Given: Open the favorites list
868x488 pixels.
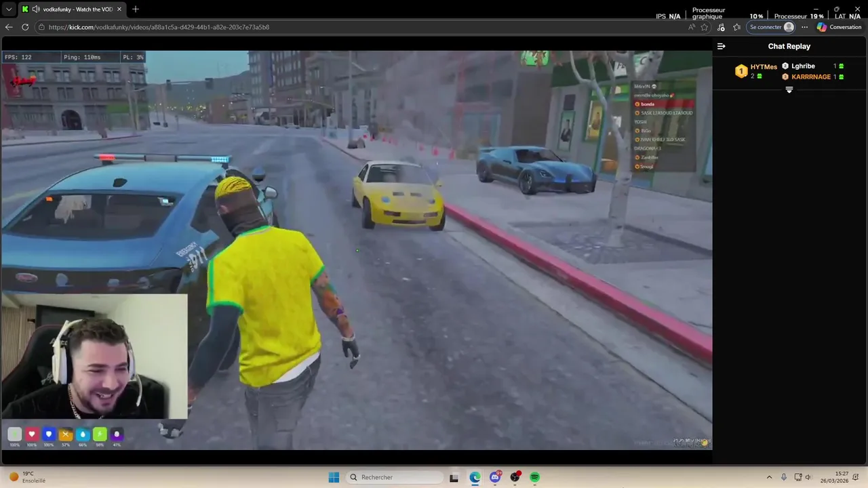Looking at the screenshot, I should point(736,27).
